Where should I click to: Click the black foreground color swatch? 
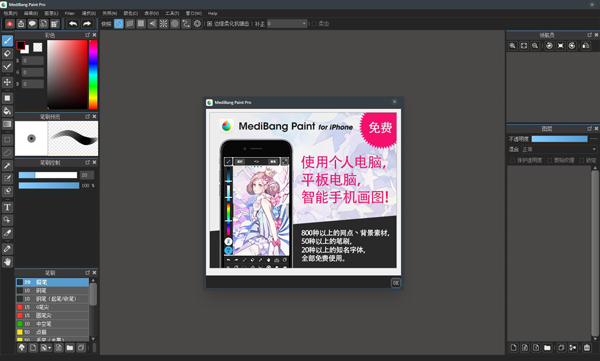21,45
